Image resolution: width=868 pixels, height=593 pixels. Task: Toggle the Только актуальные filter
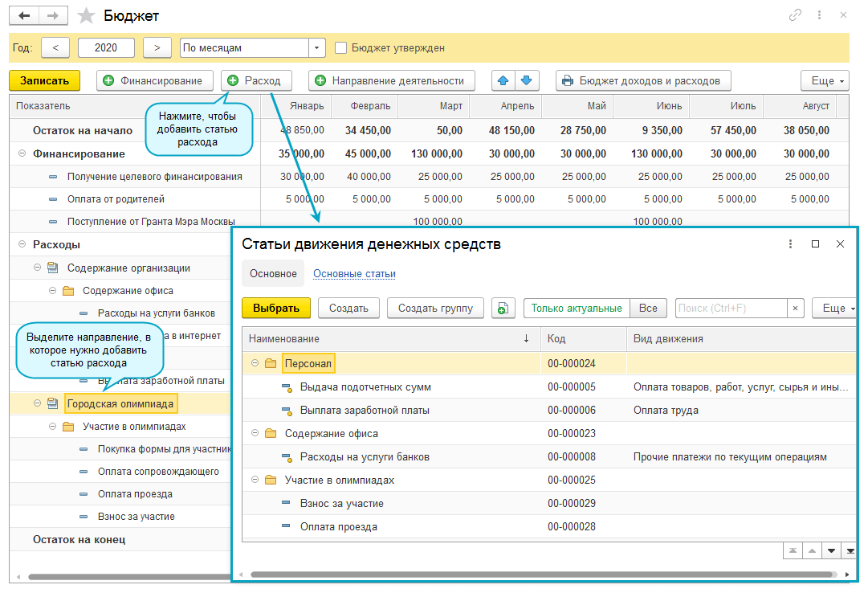[576, 308]
